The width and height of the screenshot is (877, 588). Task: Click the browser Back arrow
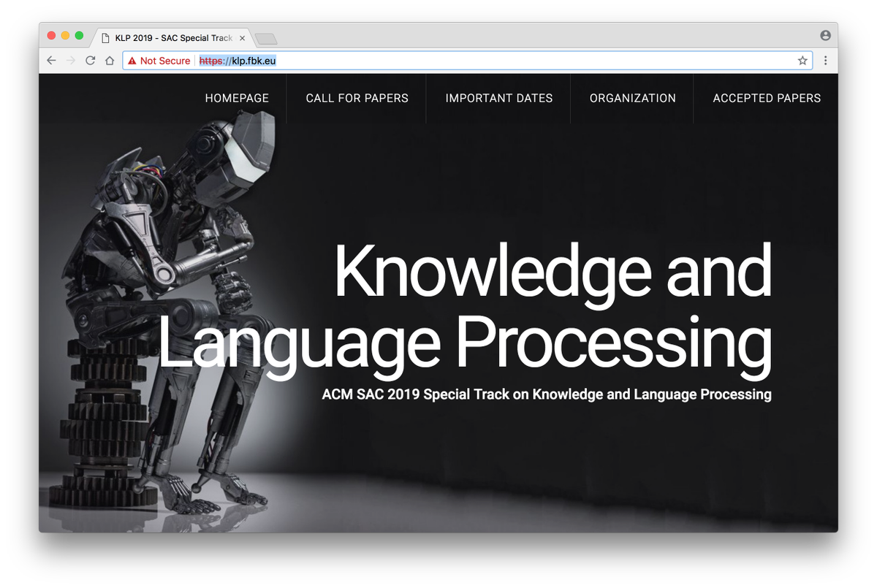pos(51,61)
